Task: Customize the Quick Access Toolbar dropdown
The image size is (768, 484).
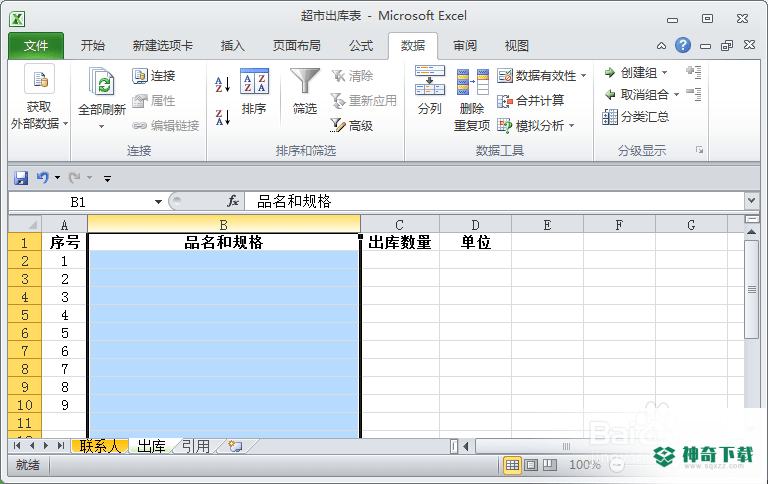Action: pyautogui.click(x=107, y=178)
